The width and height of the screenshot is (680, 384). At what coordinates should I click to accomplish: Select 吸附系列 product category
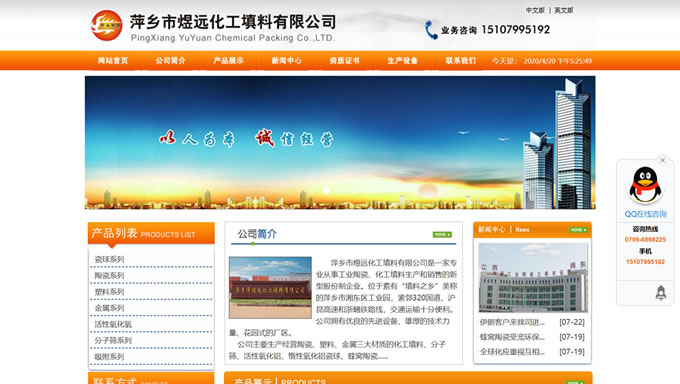[x=109, y=357]
